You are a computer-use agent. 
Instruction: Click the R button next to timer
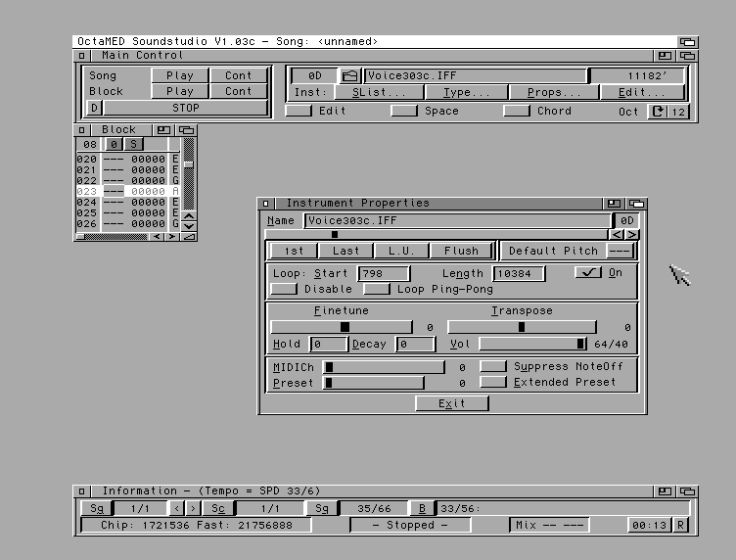click(x=680, y=525)
